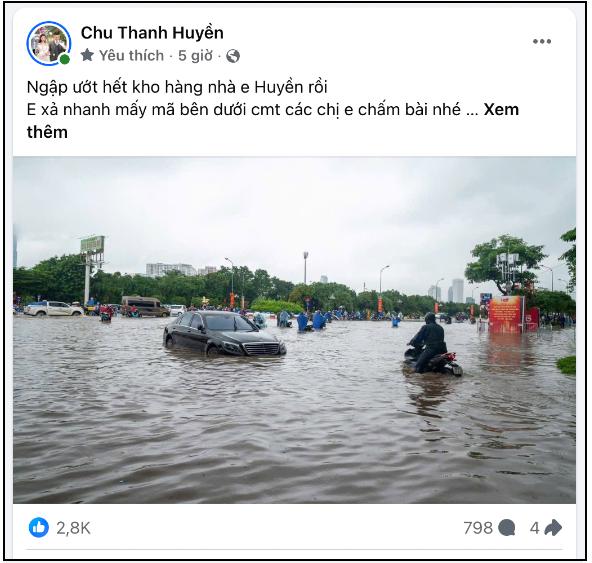The height and width of the screenshot is (563, 592).
Task: Click the star favorite icon
Action: click(x=87, y=56)
